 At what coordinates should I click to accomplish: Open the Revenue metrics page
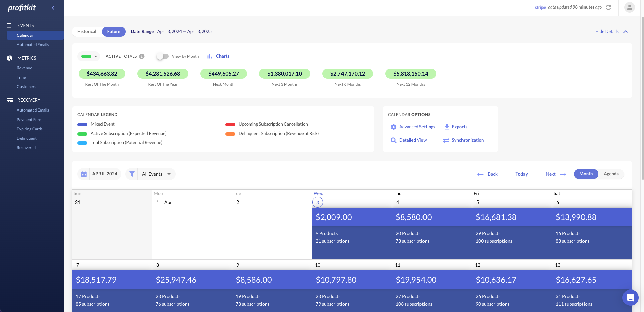pyautogui.click(x=25, y=68)
